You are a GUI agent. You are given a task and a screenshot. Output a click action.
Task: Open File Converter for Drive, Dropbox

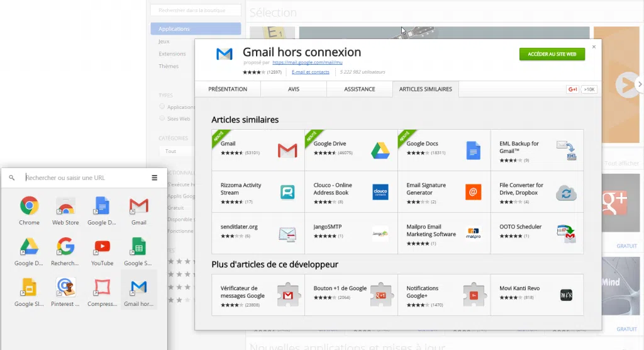tap(537, 191)
